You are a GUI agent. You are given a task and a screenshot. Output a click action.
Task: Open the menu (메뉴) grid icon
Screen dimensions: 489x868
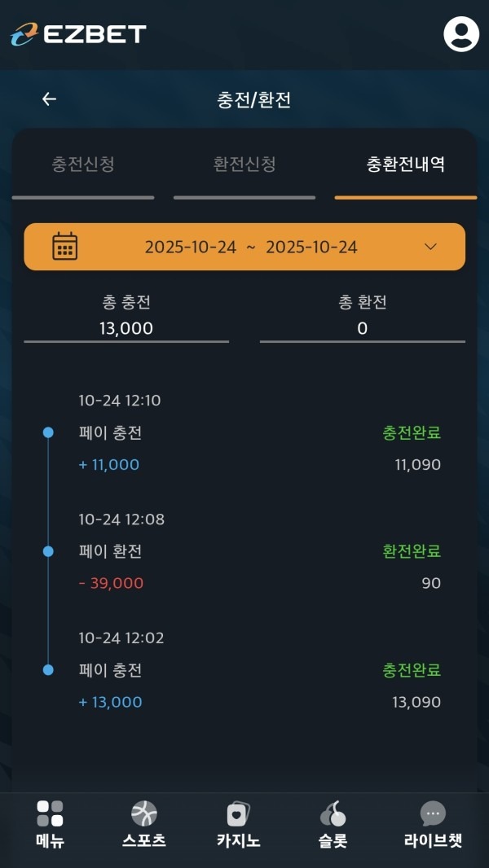point(49,814)
